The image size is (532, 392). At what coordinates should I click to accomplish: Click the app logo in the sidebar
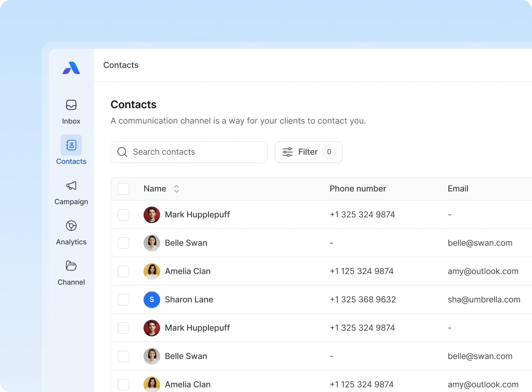point(71,68)
